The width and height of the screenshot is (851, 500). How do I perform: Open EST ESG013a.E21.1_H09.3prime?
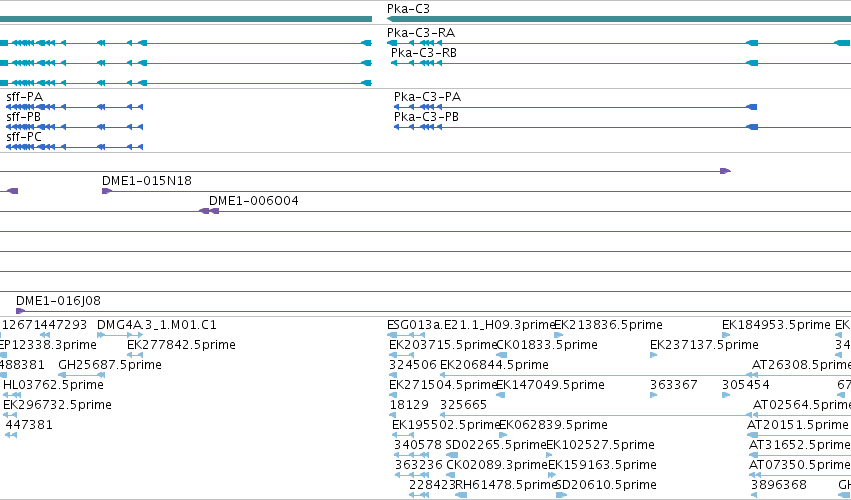click(472, 325)
